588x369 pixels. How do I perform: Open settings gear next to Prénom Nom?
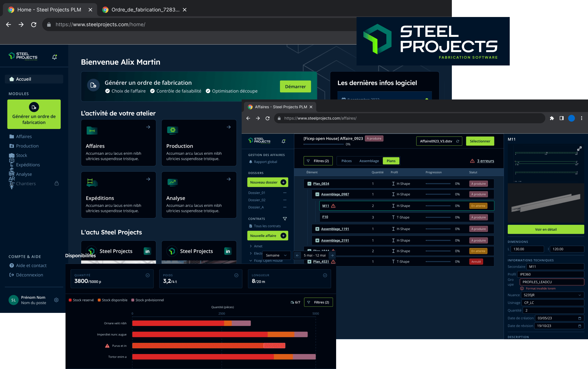pos(56,300)
